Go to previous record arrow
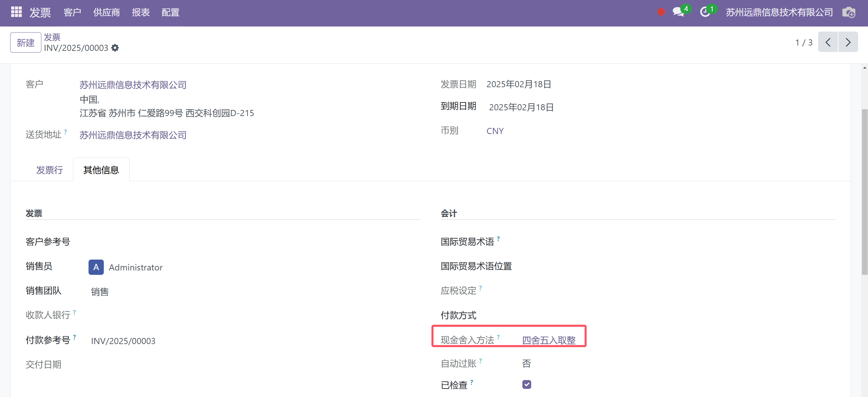The image size is (868, 397). [828, 42]
